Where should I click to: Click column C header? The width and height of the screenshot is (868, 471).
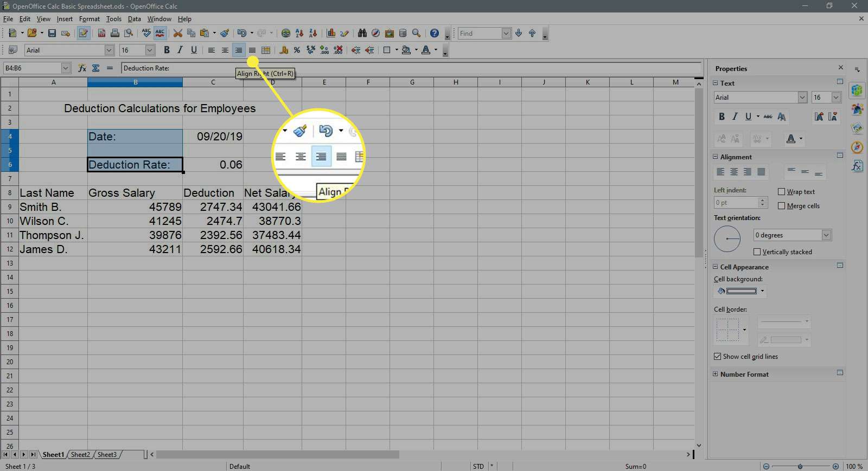(213, 82)
